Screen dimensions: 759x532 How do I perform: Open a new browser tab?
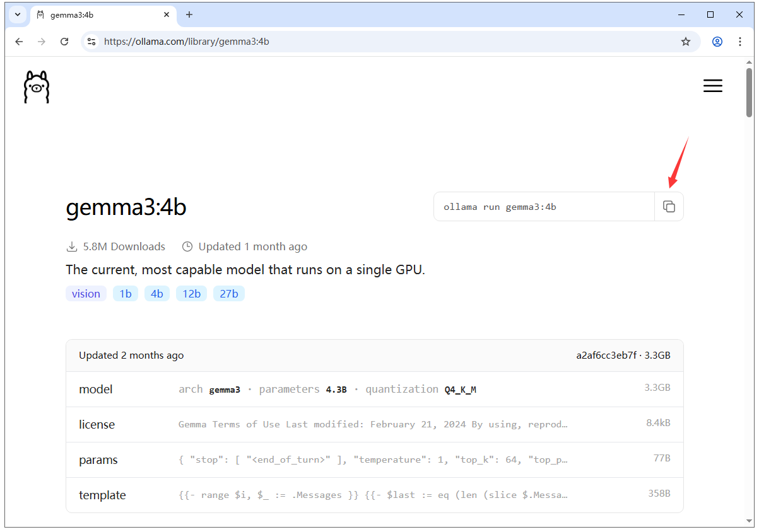189,14
